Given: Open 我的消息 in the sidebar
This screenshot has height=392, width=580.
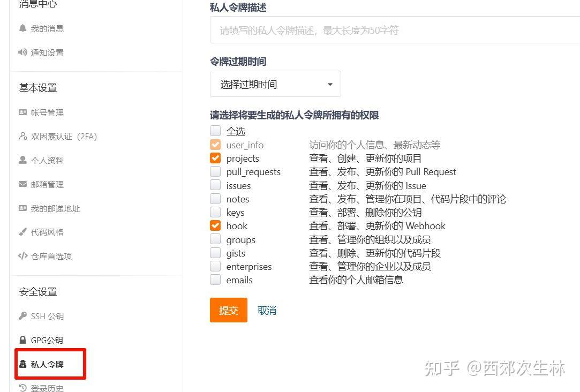Looking at the screenshot, I should pyautogui.click(x=47, y=28).
